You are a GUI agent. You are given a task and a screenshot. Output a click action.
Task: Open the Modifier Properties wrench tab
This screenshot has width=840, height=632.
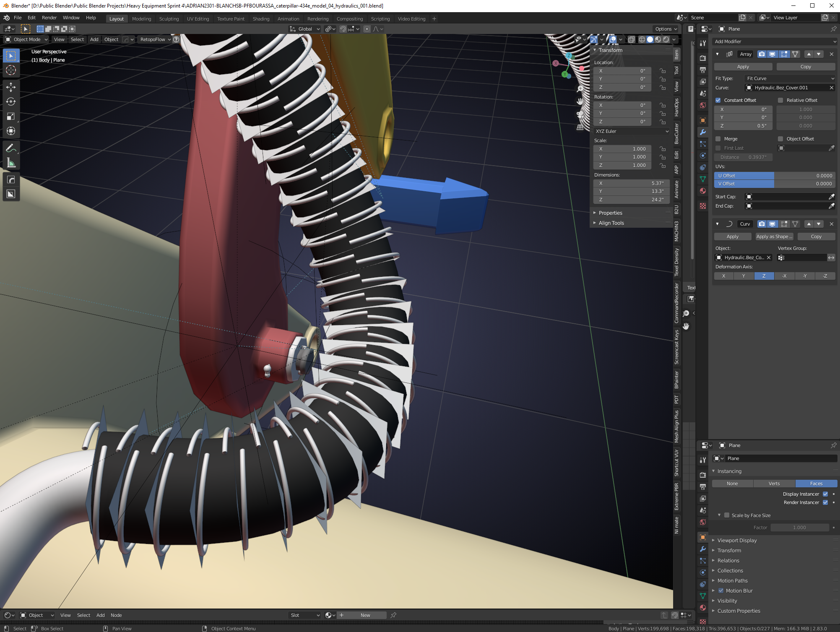click(702, 133)
